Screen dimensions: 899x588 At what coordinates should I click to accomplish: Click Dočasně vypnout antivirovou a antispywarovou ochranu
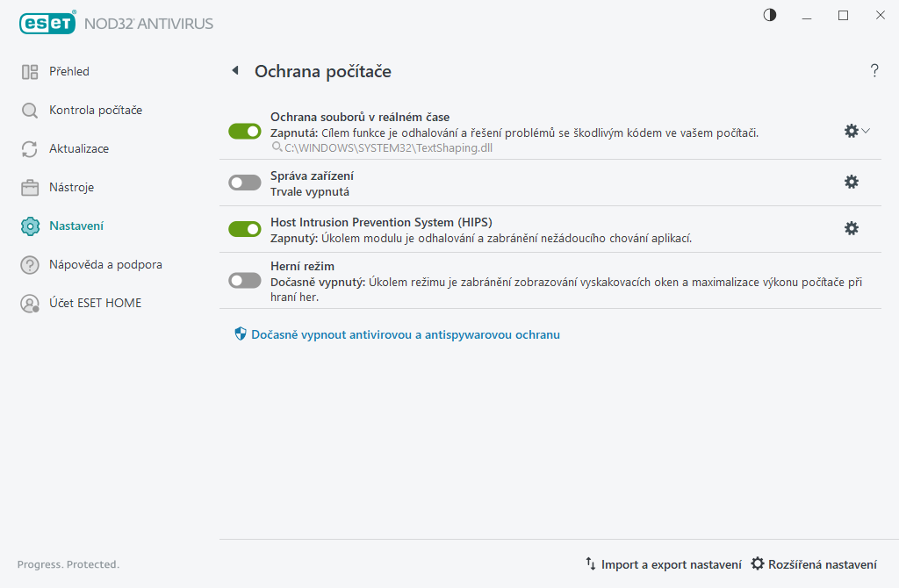click(405, 334)
